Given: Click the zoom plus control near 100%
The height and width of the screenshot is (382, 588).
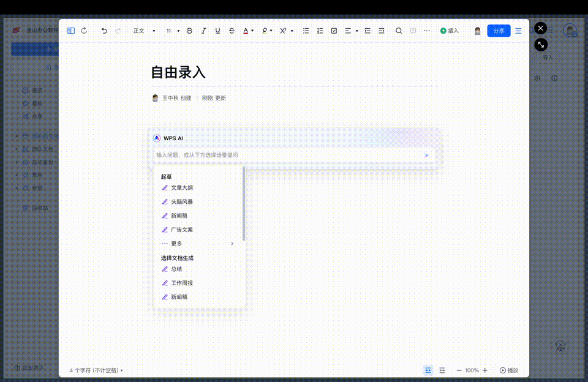Looking at the screenshot, I should click(x=484, y=370).
